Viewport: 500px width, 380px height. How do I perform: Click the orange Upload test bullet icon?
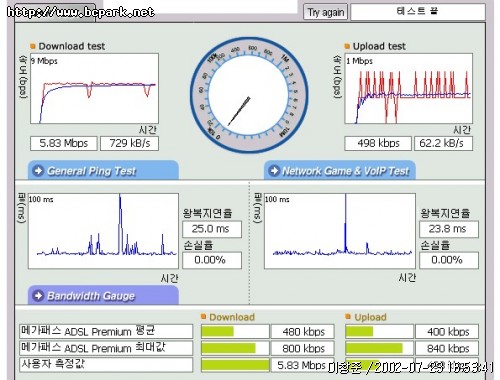347,46
